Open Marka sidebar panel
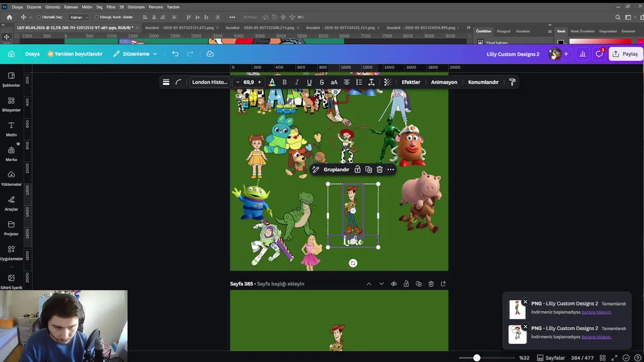Image resolution: width=644 pixels, height=362 pixels. point(11,154)
